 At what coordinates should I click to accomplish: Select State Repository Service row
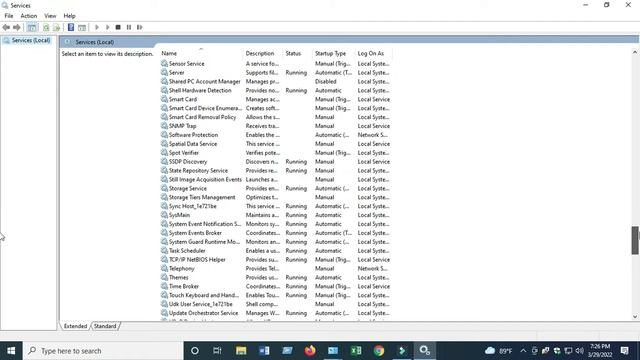pyautogui.click(x=276, y=171)
